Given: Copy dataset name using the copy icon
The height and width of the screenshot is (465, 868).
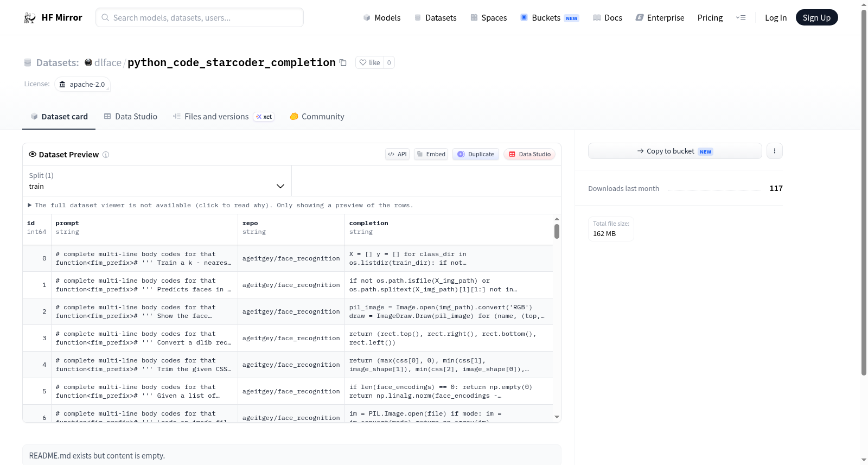Looking at the screenshot, I should tap(343, 62).
